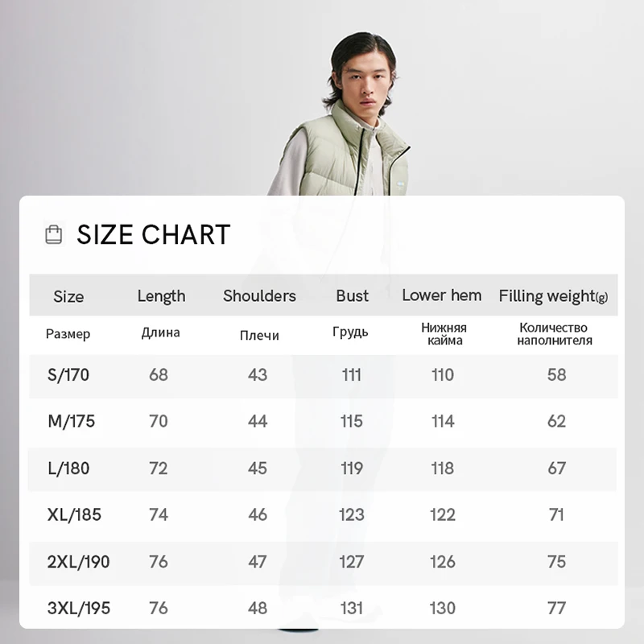Click the Количество наполнителя label
The image size is (644, 644).
click(555, 334)
